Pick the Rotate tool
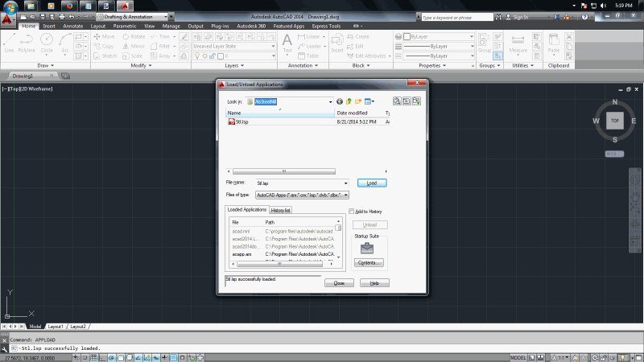The image size is (644, 362). (134, 36)
